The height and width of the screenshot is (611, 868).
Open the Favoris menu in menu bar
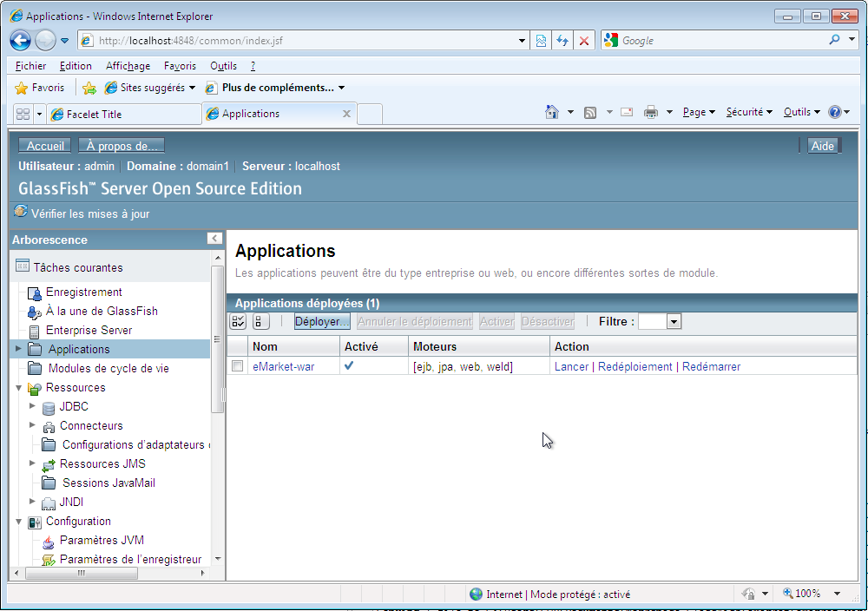pyautogui.click(x=180, y=66)
